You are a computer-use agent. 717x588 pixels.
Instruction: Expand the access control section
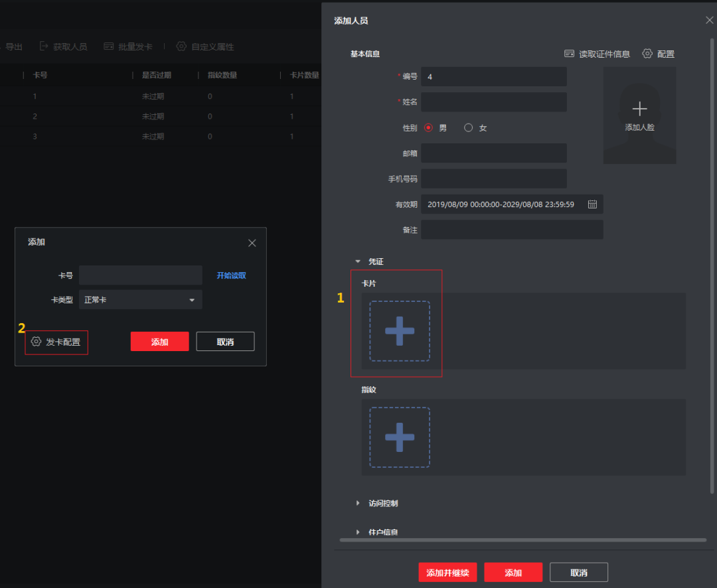click(x=358, y=503)
